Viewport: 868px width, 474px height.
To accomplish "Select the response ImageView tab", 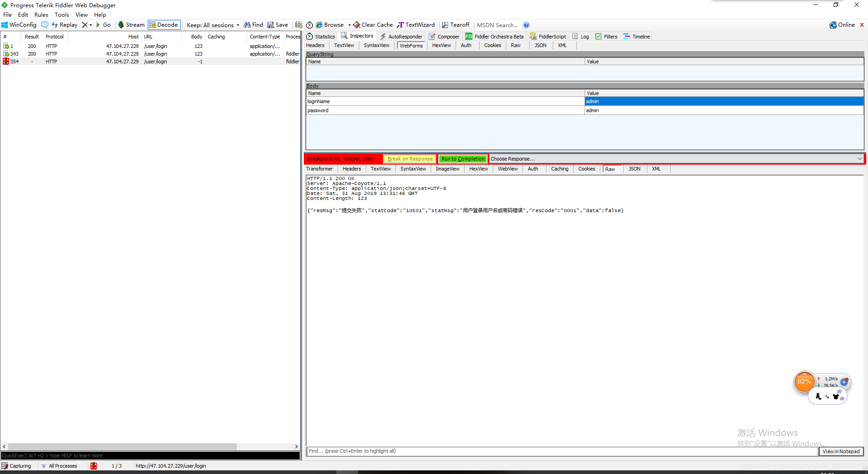I will coord(448,169).
